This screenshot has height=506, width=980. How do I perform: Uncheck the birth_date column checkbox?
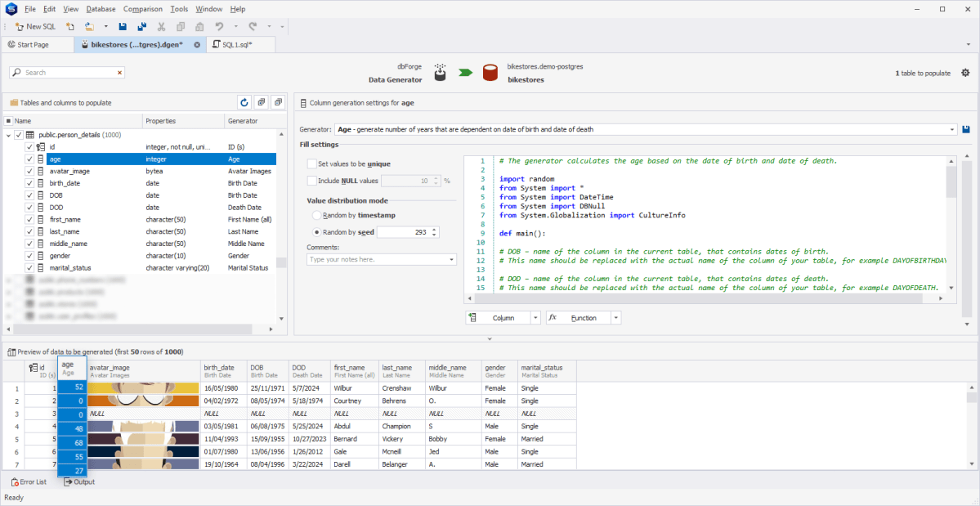[29, 183]
